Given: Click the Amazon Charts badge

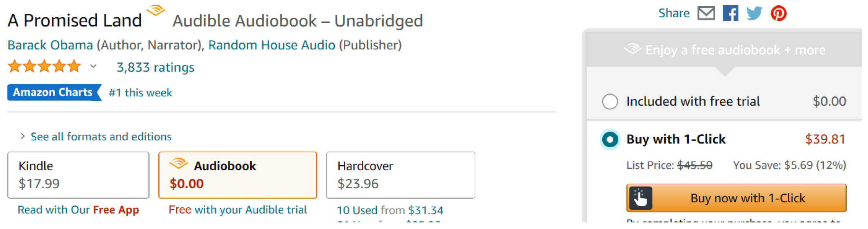Looking at the screenshot, I should tap(54, 92).
